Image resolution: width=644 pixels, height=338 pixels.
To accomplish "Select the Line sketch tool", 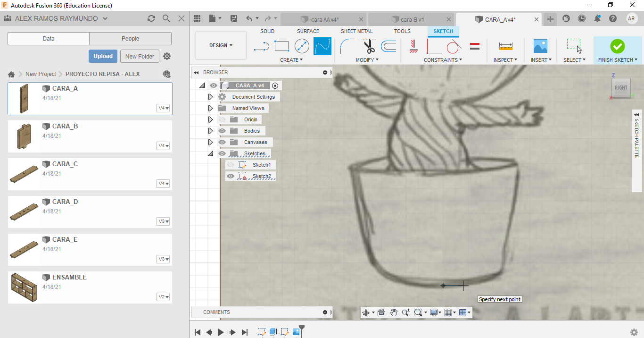I will [x=261, y=46].
